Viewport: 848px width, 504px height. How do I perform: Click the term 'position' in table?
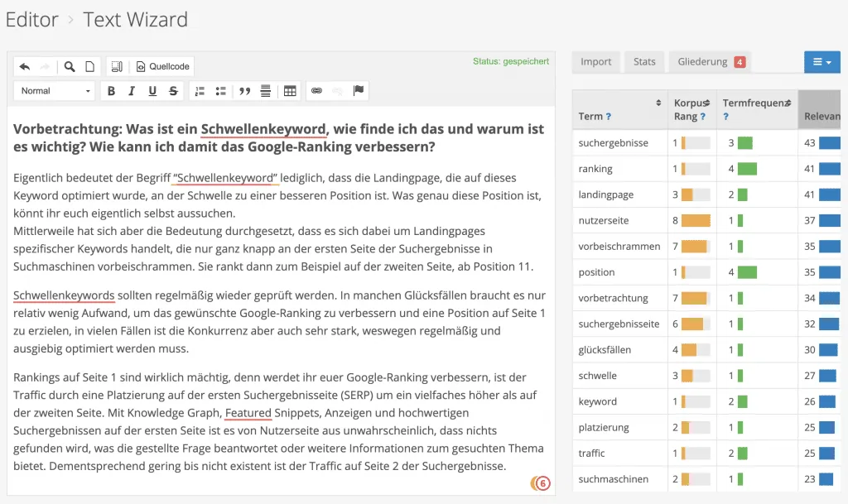click(596, 272)
